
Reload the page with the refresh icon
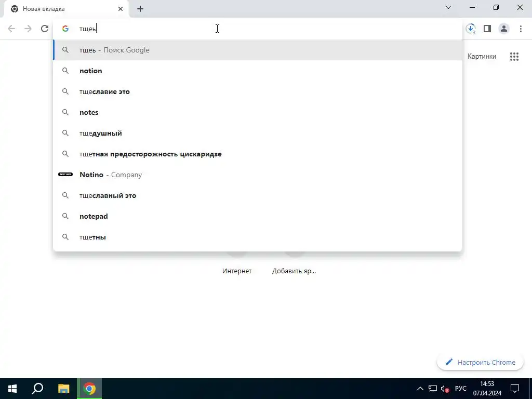coord(45,29)
